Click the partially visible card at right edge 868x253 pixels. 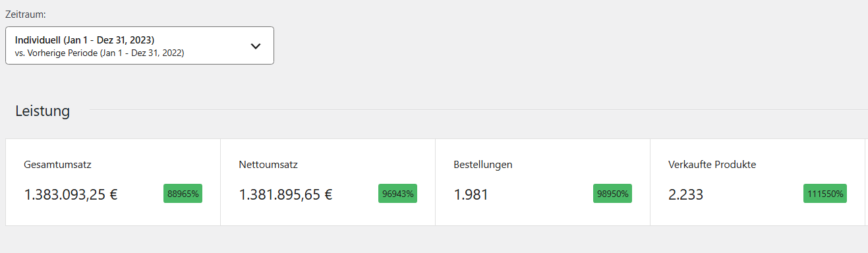point(867,182)
